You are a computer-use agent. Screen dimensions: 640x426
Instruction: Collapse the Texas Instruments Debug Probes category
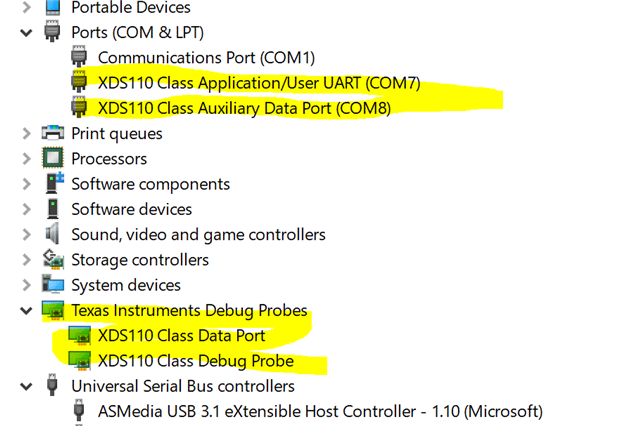26,310
